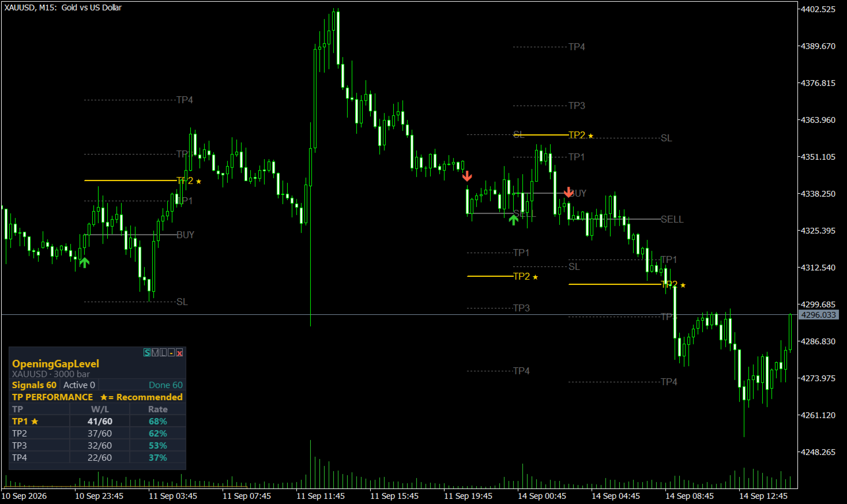Click the Active 0 counter
This screenshot has height=504, width=847.
(x=79, y=385)
